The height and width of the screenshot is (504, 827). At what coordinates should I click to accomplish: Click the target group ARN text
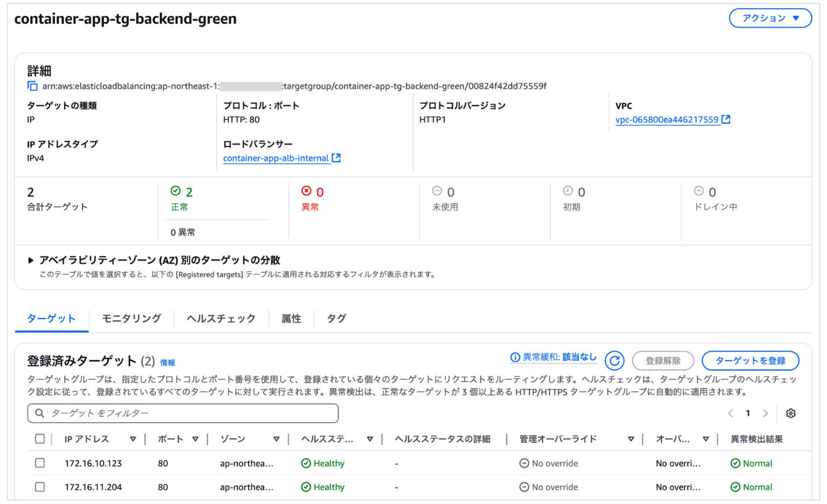pyautogui.click(x=295, y=86)
